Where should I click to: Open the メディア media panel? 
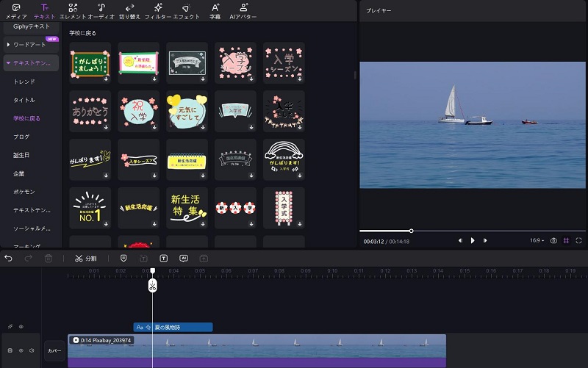pyautogui.click(x=16, y=10)
